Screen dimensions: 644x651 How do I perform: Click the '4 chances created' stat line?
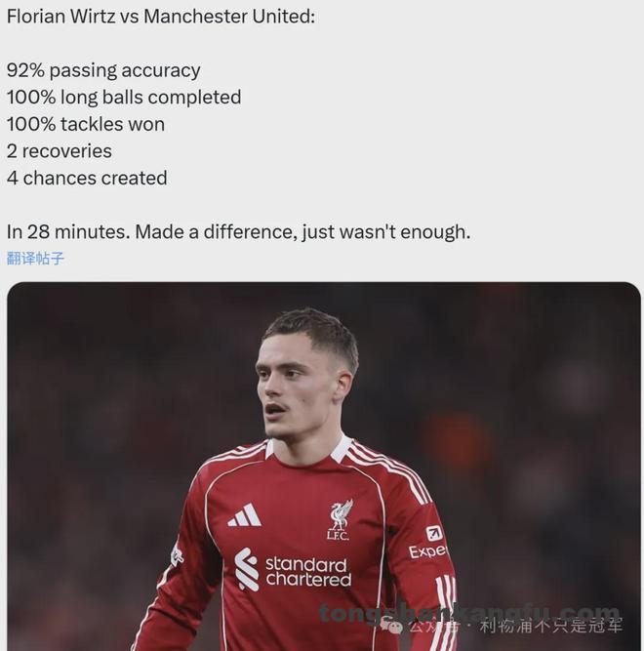click(x=87, y=178)
